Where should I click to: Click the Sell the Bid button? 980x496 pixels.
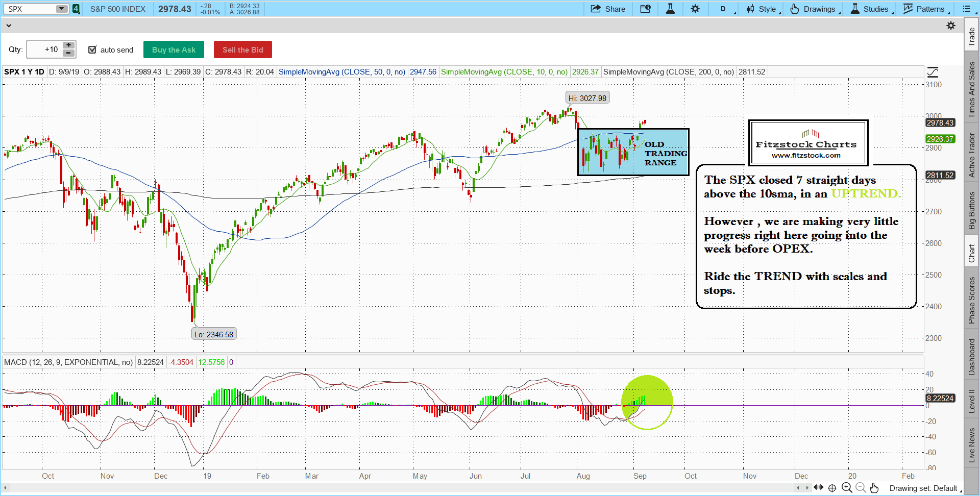243,49
